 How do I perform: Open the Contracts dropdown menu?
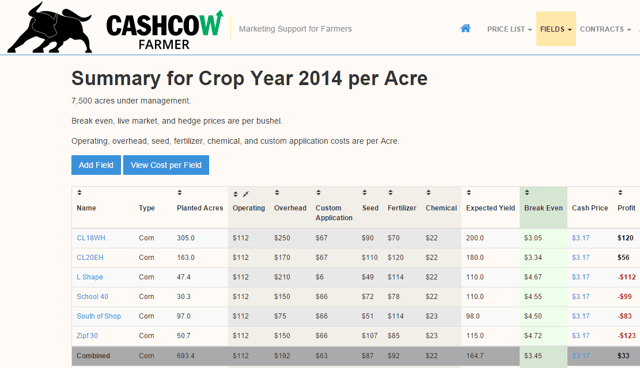pos(605,29)
